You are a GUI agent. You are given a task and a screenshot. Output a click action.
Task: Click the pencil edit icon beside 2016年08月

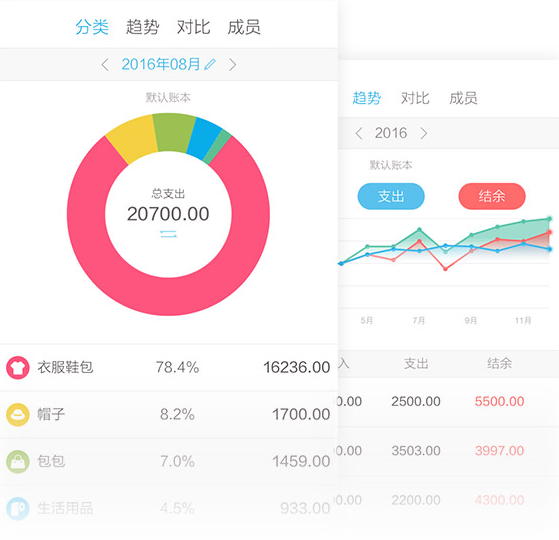tap(210, 65)
